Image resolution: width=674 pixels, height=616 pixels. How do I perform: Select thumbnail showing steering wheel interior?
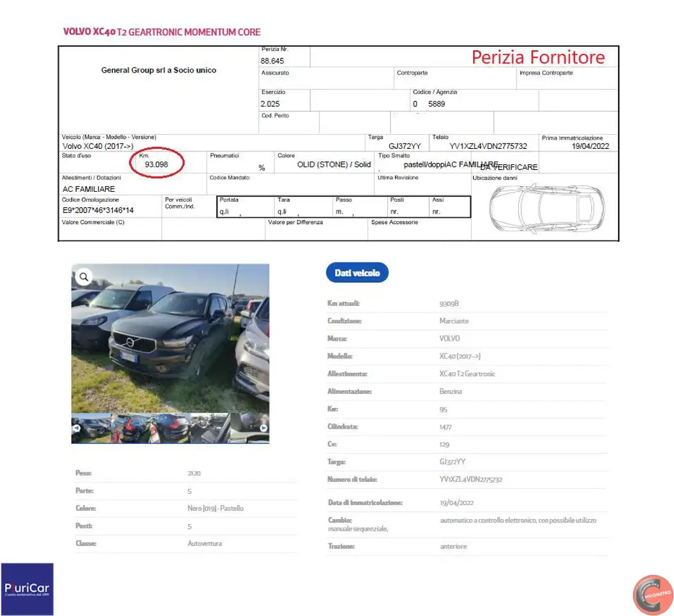(210, 428)
